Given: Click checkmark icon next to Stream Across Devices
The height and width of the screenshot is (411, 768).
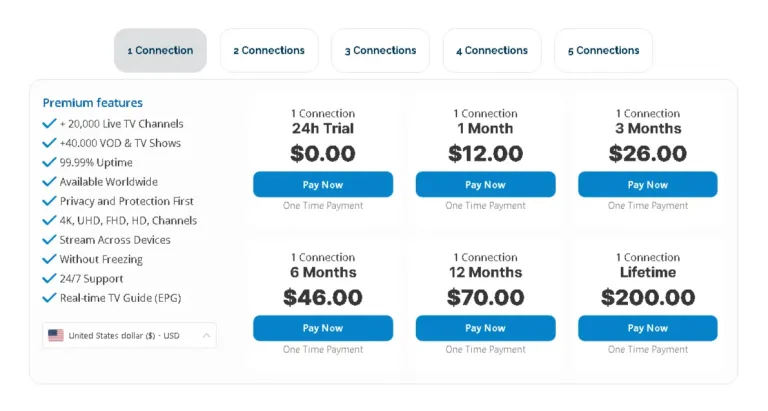Looking at the screenshot, I should click(x=49, y=240).
